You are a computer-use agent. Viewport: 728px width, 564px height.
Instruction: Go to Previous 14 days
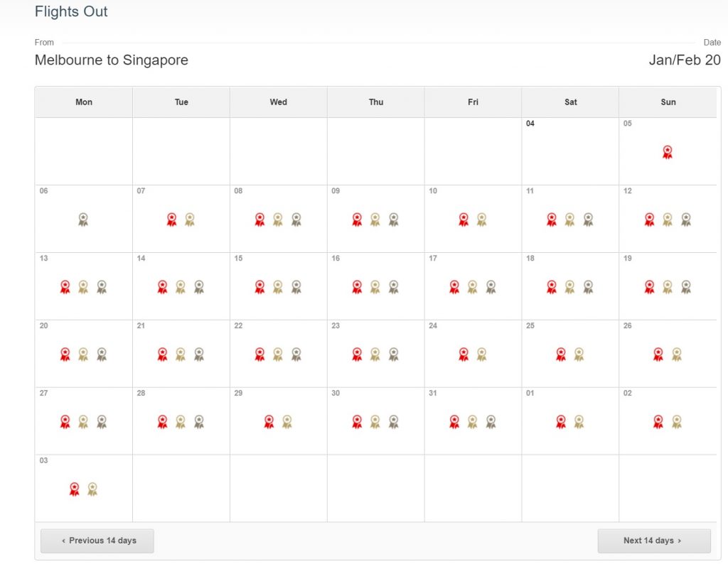point(97,541)
